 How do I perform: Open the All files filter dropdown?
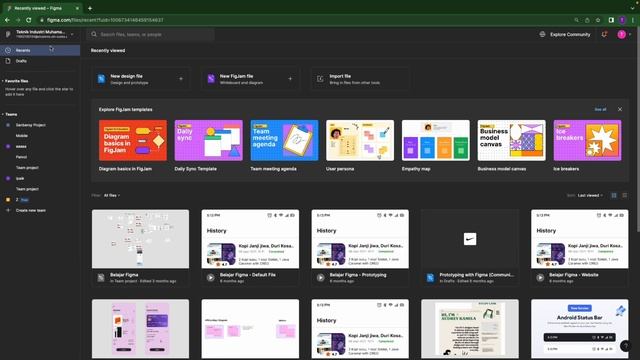pyautogui.click(x=111, y=196)
